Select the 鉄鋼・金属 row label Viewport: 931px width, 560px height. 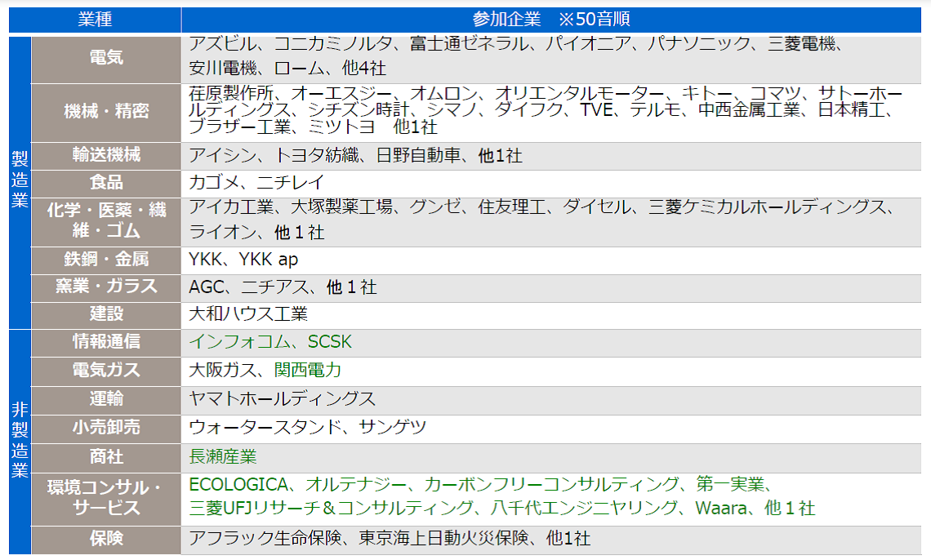[x=106, y=260]
